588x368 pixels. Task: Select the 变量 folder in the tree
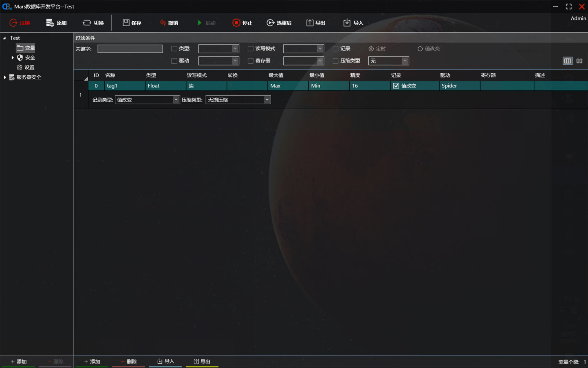[x=26, y=48]
